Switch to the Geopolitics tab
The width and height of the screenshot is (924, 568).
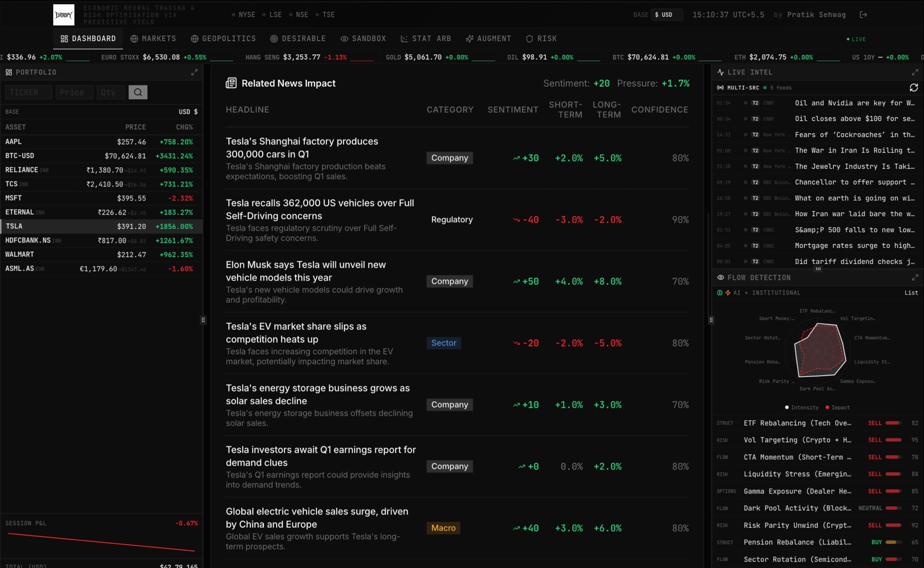point(223,38)
